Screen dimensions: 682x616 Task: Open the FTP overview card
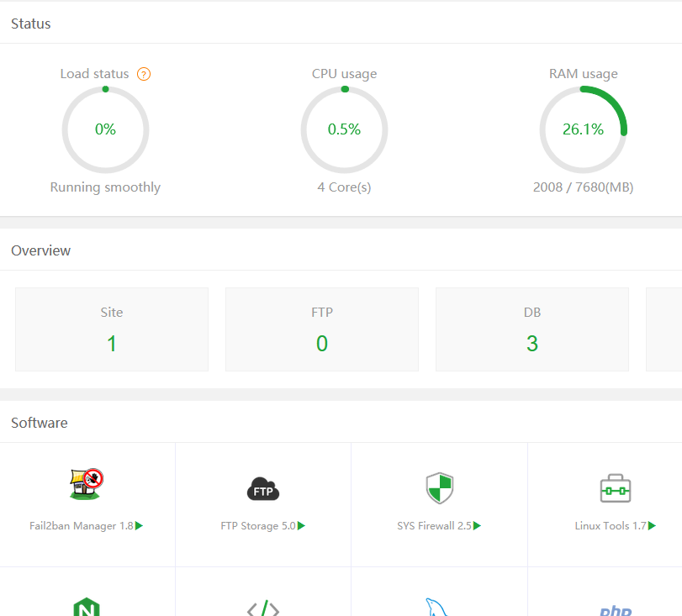point(322,329)
